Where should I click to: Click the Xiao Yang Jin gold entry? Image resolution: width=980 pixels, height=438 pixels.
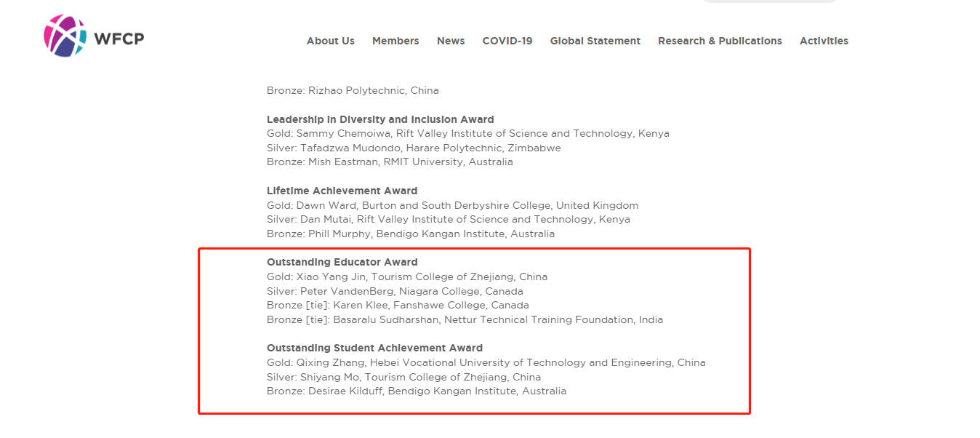(407, 276)
